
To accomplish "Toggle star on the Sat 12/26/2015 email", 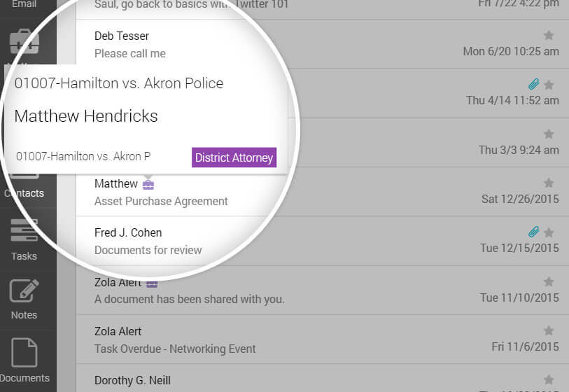I will [x=549, y=183].
